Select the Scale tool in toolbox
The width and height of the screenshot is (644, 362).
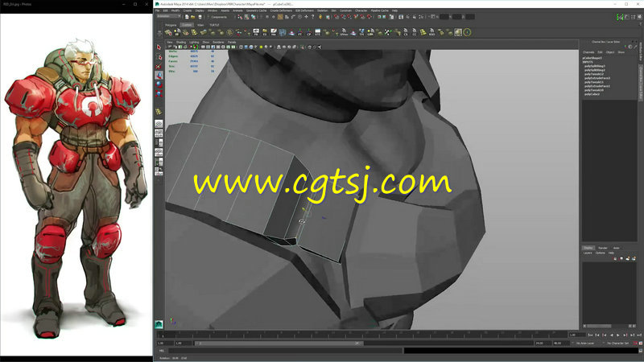(159, 93)
